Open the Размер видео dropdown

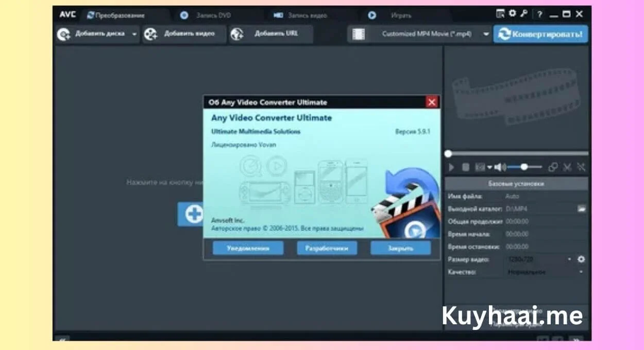[539, 259]
